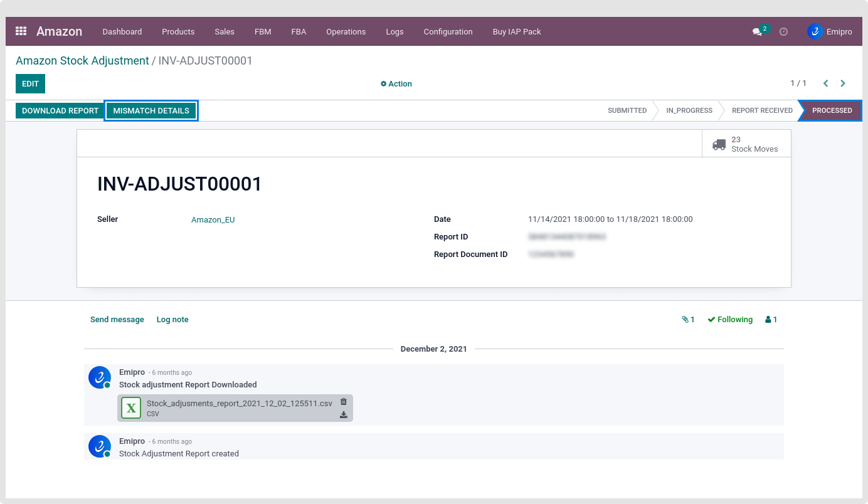This screenshot has height=504, width=868.
Task: Open the Emipro user menu
Action: tap(830, 31)
